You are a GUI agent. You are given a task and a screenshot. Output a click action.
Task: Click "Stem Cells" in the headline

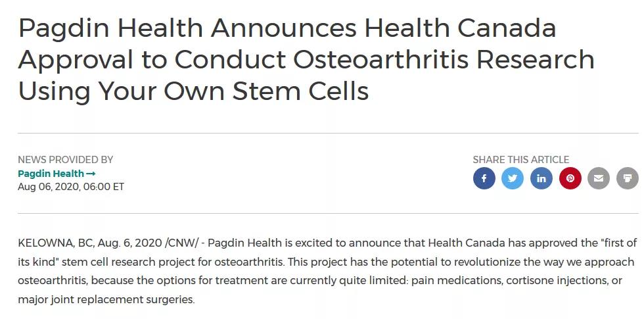click(301, 90)
